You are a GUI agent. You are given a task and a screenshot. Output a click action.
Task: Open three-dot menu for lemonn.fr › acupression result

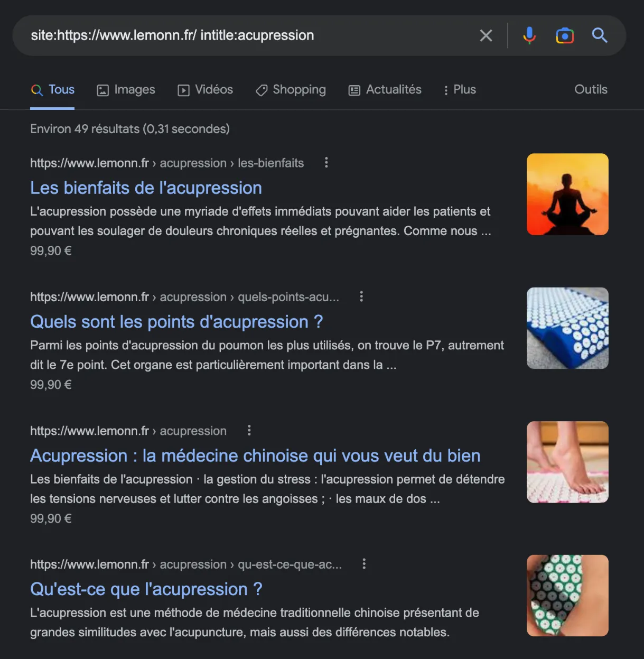coord(249,430)
